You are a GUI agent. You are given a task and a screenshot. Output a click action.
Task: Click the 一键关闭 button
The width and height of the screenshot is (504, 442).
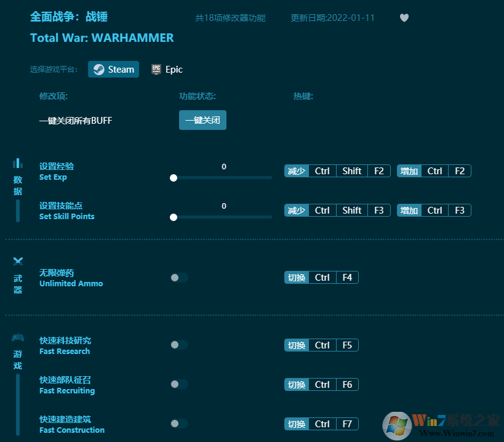tap(202, 120)
